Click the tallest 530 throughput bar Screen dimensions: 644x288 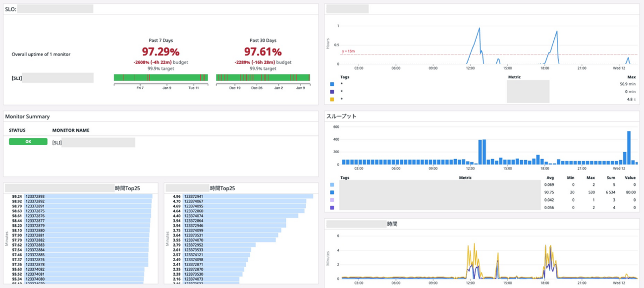[x=629, y=148]
